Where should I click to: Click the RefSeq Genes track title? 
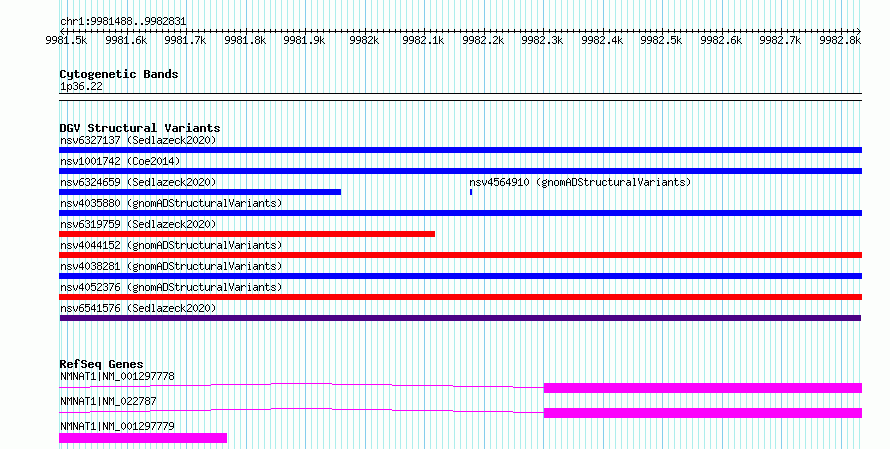pos(101,364)
